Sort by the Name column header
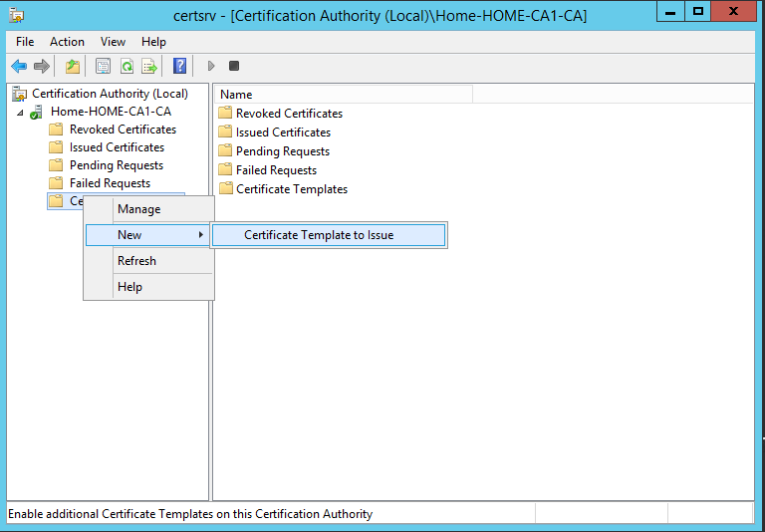Screen dimensions: 765x532 (x=344, y=95)
